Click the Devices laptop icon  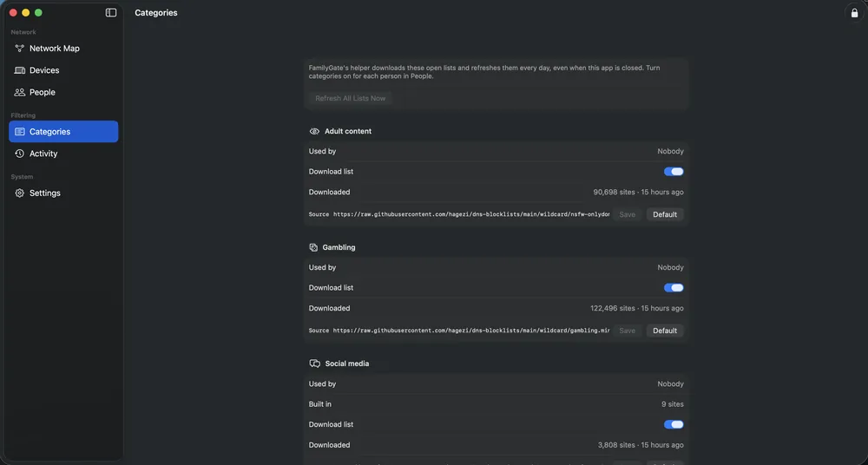point(19,70)
